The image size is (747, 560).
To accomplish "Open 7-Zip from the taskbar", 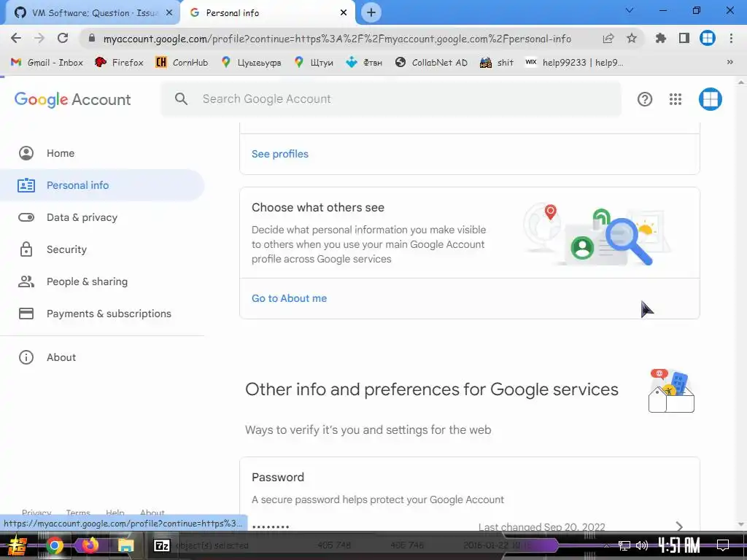I will coord(162,545).
